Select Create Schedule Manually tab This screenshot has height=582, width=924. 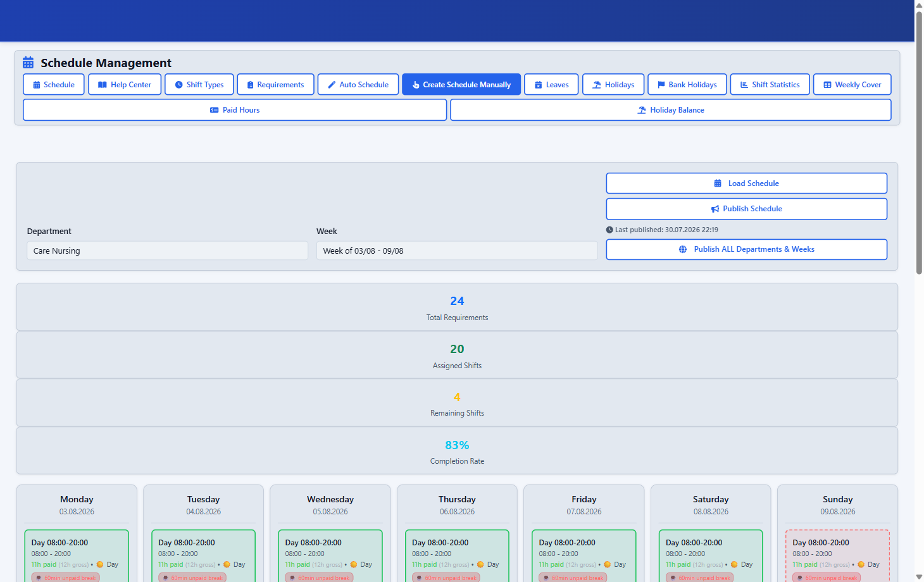click(461, 84)
